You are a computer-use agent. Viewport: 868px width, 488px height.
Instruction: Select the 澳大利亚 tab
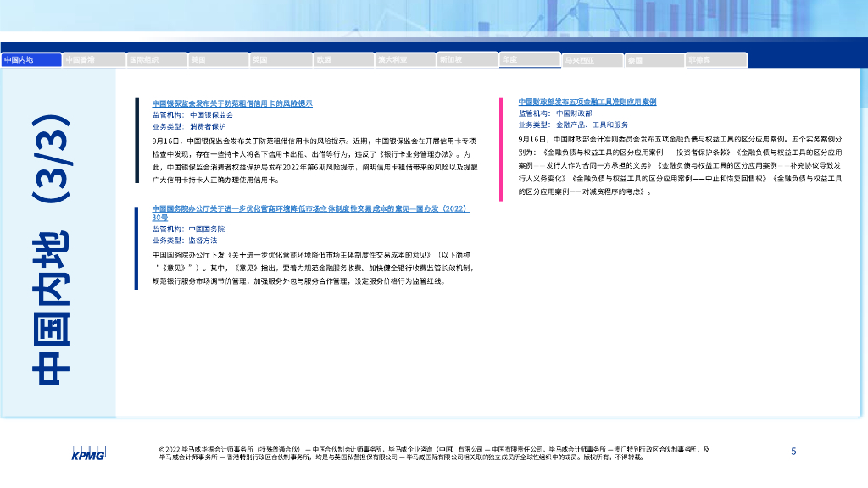point(406,60)
